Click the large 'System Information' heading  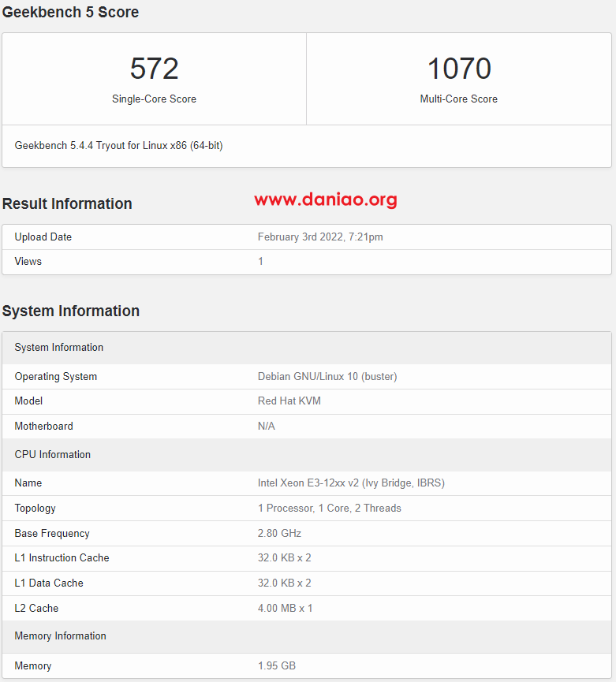click(x=71, y=311)
